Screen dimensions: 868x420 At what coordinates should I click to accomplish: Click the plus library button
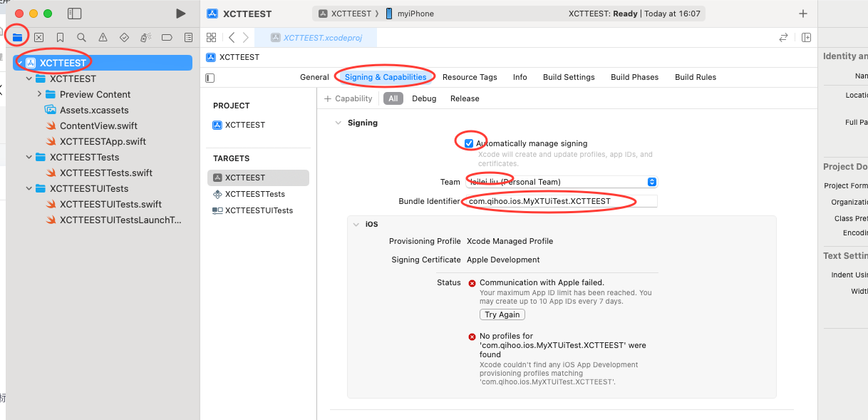(803, 14)
